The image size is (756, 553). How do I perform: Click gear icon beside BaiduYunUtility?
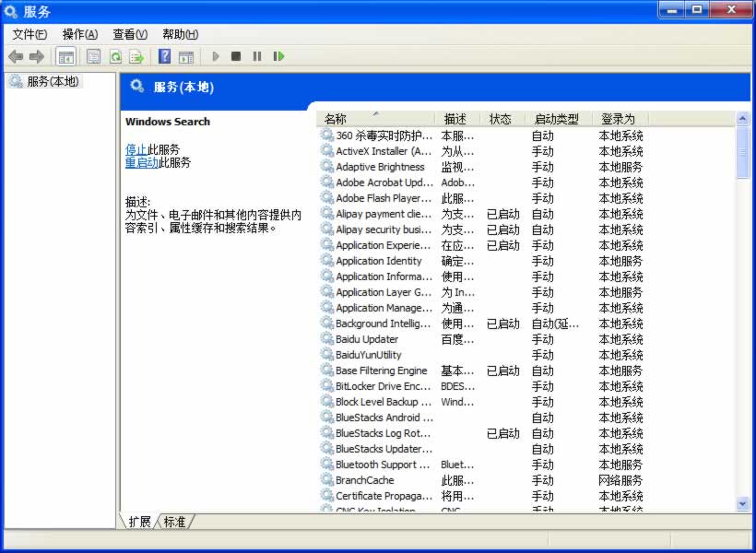coord(327,354)
